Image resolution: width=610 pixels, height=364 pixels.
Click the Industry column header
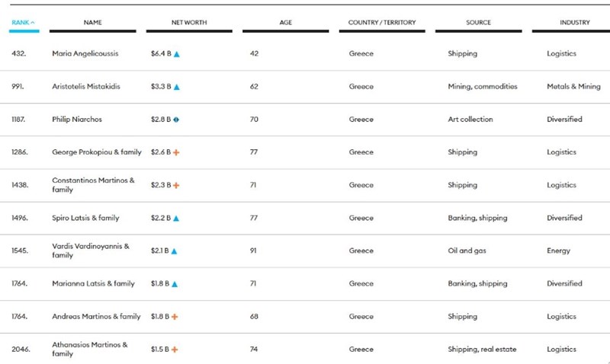[574, 23]
